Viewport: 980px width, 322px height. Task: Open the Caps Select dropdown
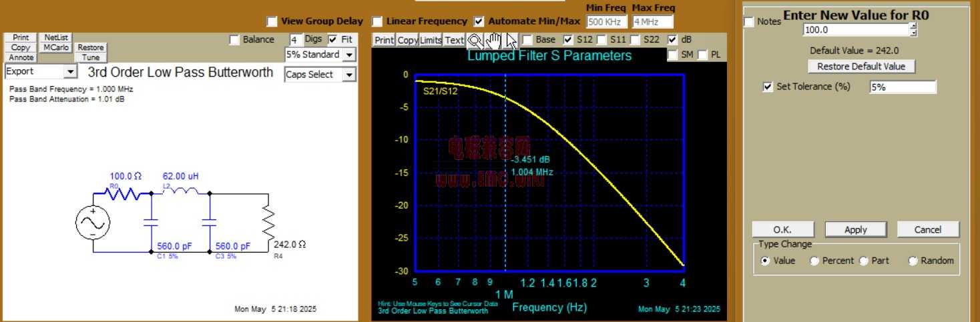coord(350,75)
